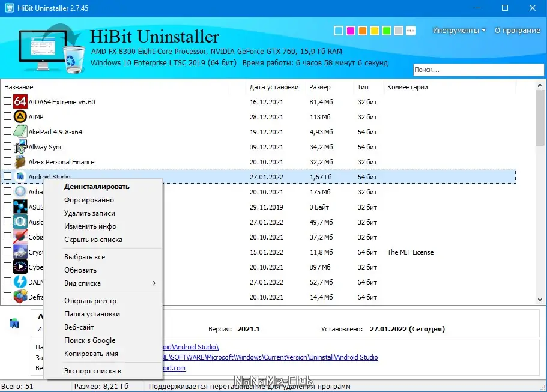The width and height of the screenshot is (547, 392).
Task: Click Веб-сайт context menu entry
Action: click(x=103, y=327)
